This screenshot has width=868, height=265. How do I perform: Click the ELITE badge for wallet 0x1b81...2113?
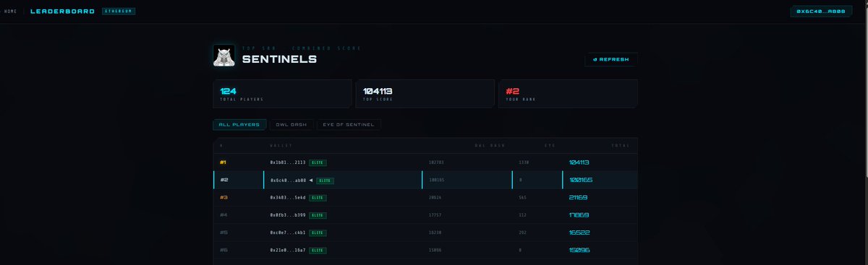pyautogui.click(x=318, y=163)
